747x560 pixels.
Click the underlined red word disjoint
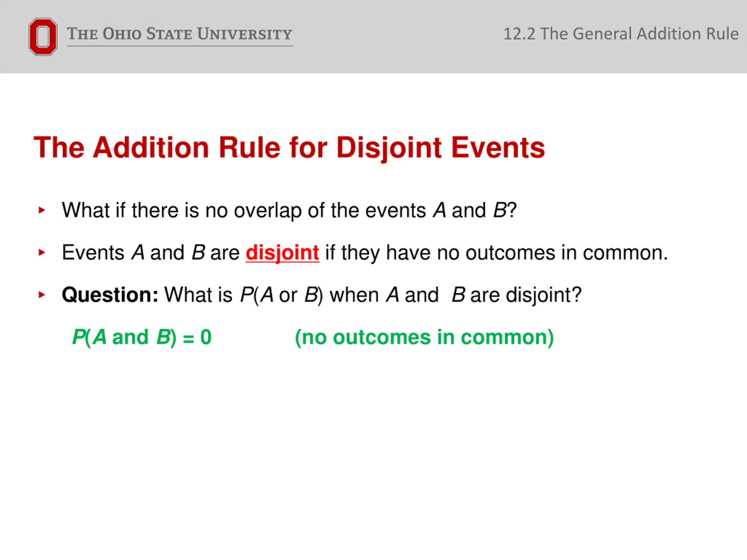282,253
